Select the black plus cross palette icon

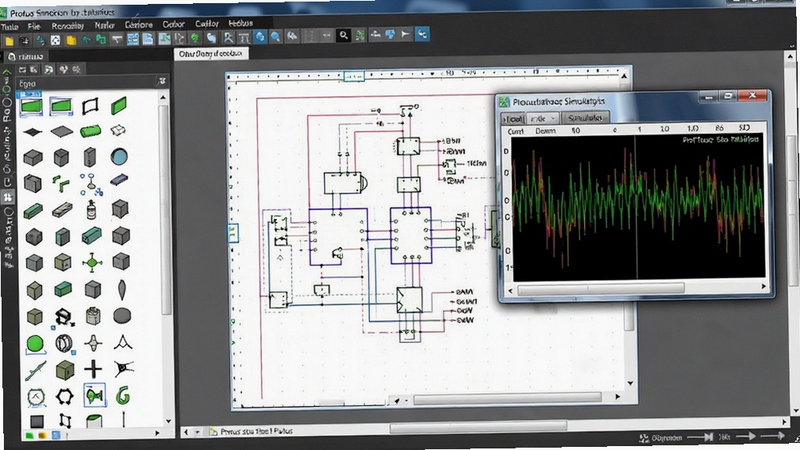click(93, 368)
